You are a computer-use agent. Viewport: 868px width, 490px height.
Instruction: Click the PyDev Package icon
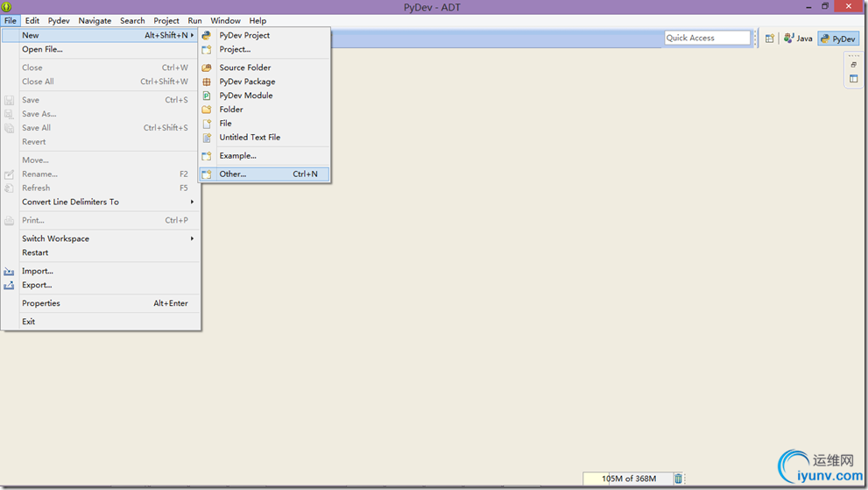[207, 82]
